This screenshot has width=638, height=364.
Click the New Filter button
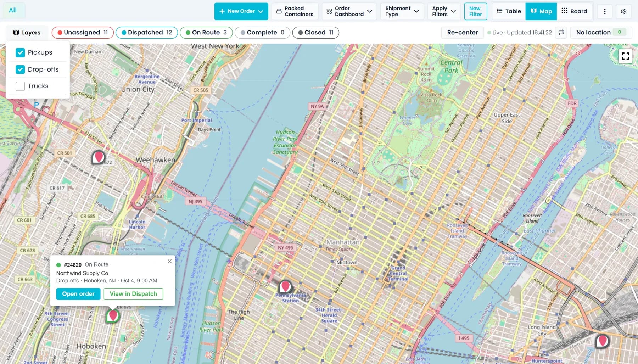tap(475, 11)
